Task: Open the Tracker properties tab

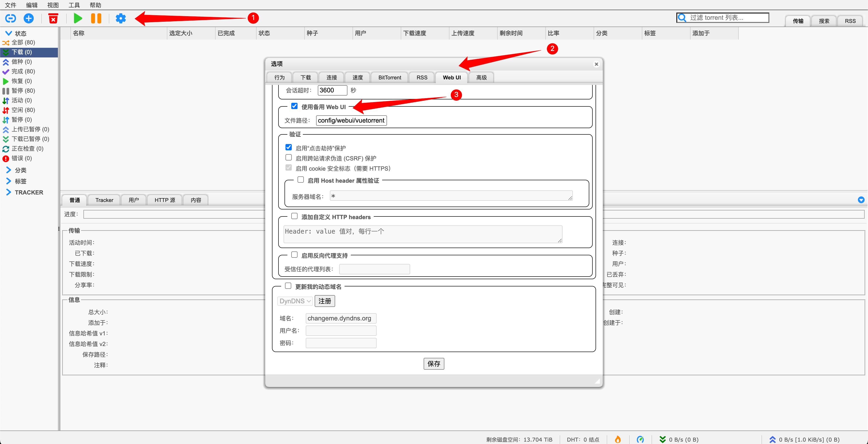Action: pos(104,200)
